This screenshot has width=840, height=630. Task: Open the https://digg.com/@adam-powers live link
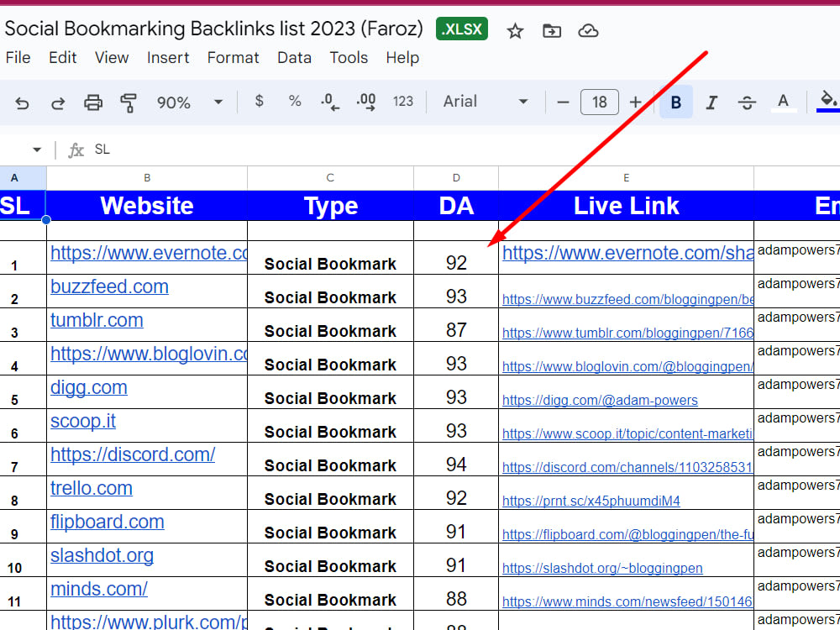coord(600,400)
